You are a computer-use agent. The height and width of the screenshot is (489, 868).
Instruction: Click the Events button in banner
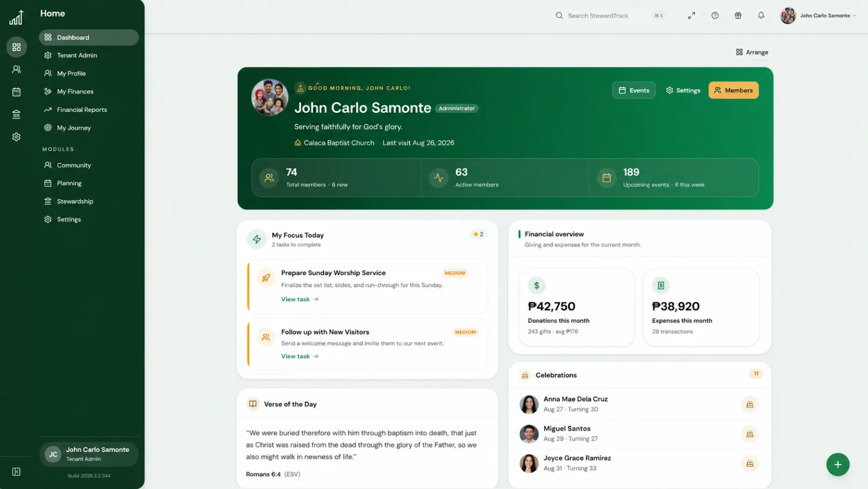pos(634,90)
